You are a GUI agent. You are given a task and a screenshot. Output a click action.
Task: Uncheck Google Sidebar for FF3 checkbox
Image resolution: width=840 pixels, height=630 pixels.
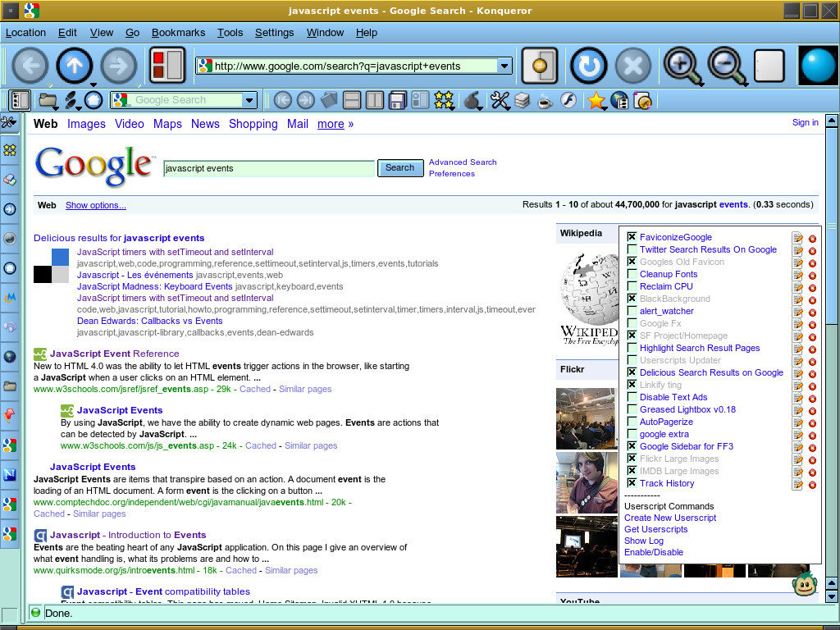[632, 446]
